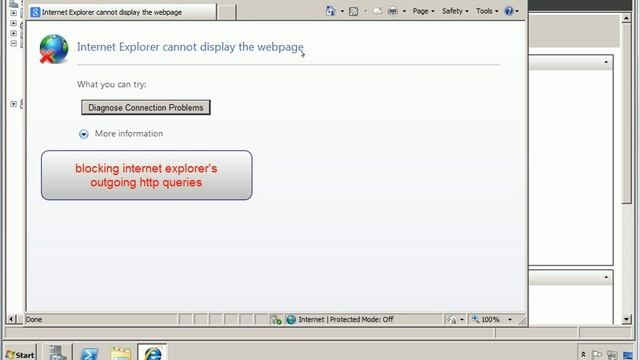Screen dimensions: 640x360
Task: Click the network tray icon
Action: (x=612, y=354)
